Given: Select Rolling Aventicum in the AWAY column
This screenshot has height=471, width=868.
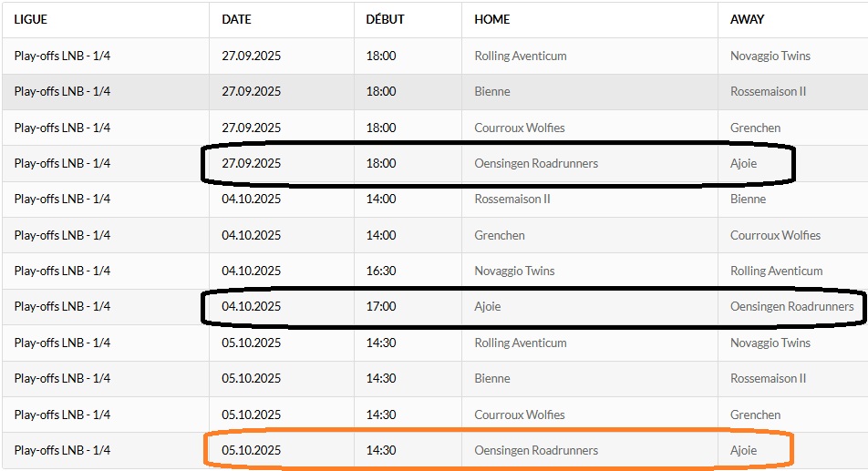Looking at the screenshot, I should tap(776, 271).
